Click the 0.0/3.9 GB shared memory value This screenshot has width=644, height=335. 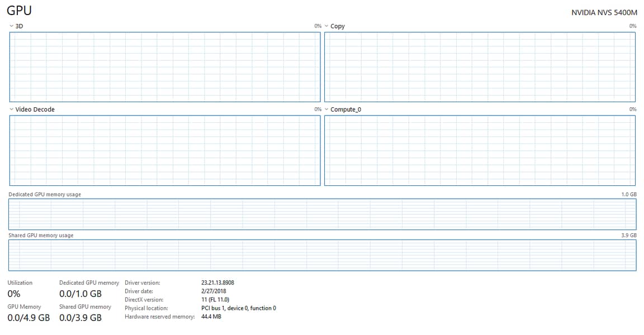[x=80, y=318]
